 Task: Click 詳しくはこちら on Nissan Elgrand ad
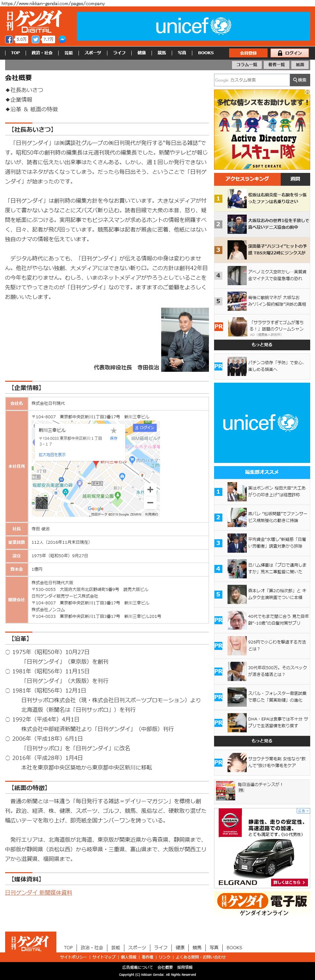point(289,882)
